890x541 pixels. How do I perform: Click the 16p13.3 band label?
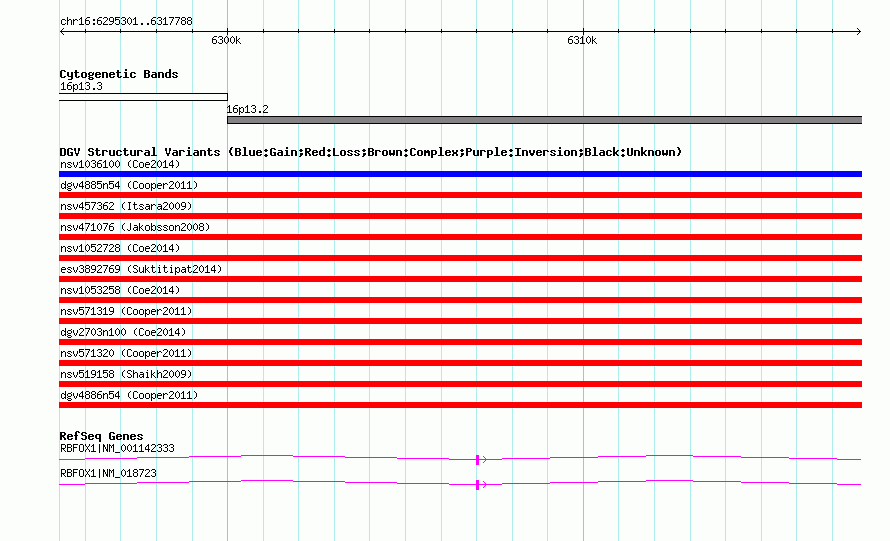[81, 86]
